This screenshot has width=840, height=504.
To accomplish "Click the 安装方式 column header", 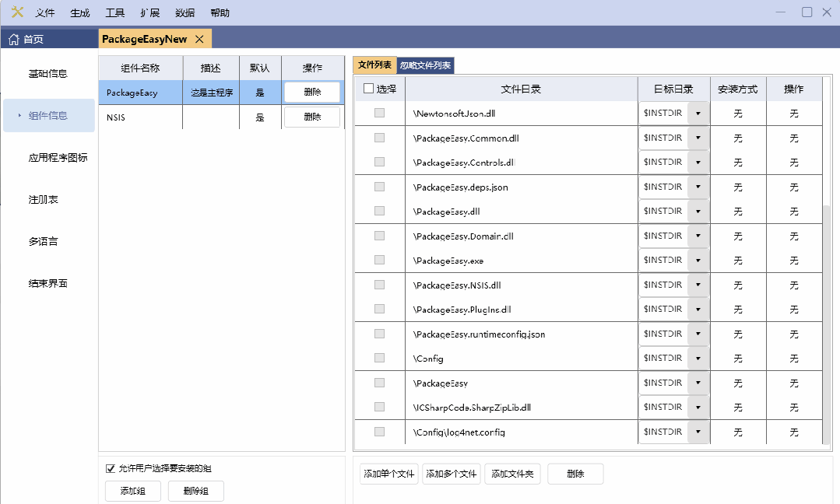I will (x=738, y=89).
